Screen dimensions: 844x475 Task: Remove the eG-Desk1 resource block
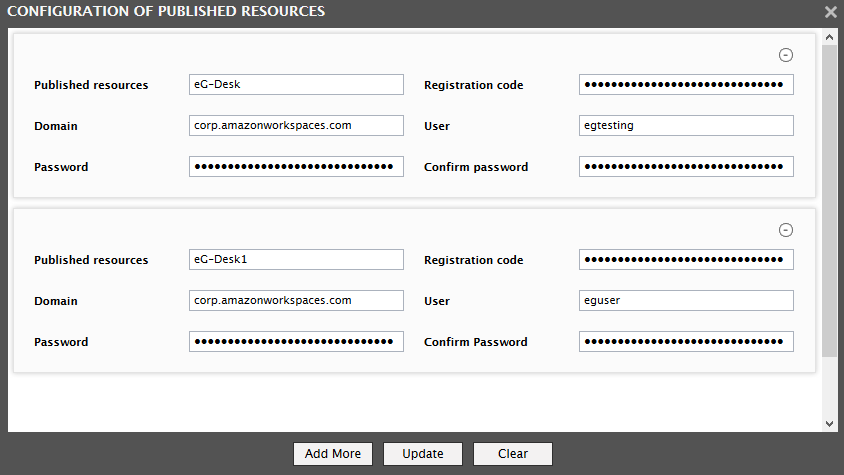(x=786, y=230)
